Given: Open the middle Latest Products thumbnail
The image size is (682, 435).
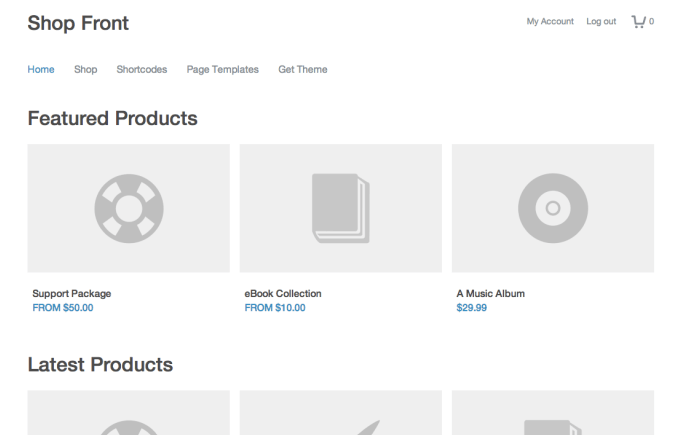Looking at the screenshot, I should coord(341,413).
